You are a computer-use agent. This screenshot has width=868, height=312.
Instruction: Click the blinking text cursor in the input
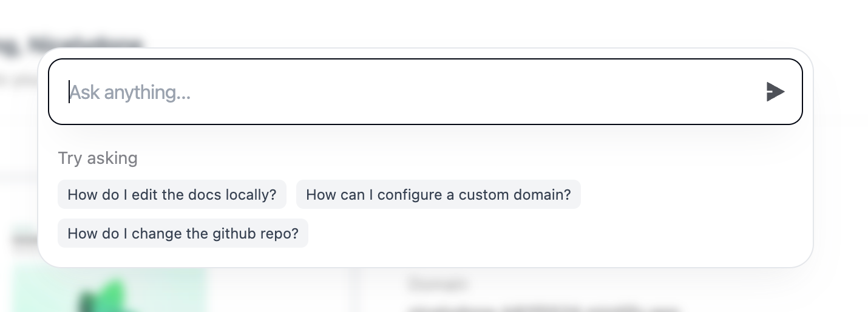point(69,92)
